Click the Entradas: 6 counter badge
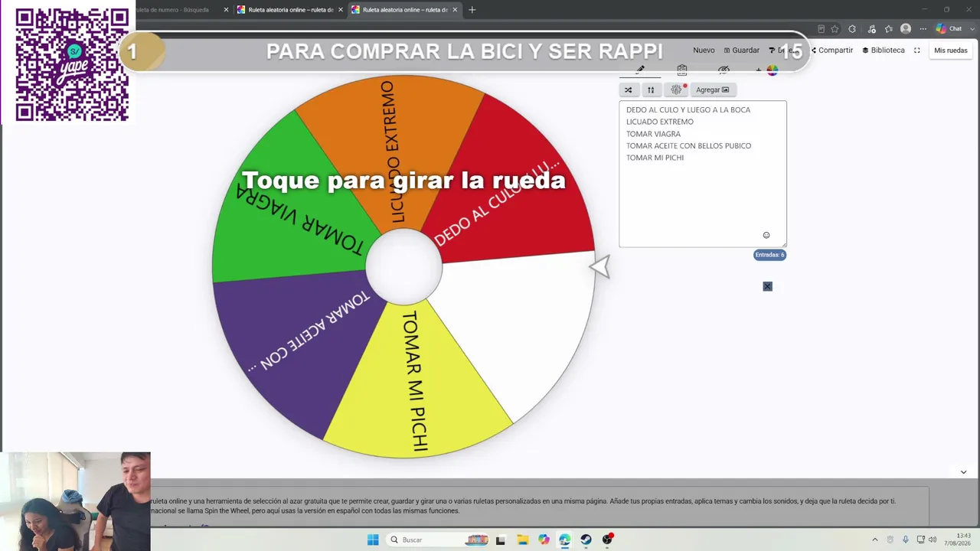Screen dimensions: 980x551 (x=769, y=255)
